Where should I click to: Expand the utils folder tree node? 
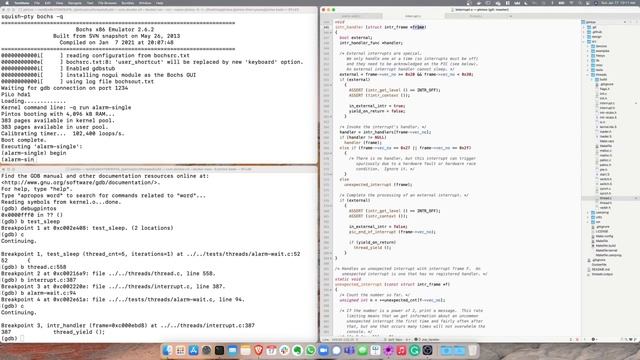588,217
